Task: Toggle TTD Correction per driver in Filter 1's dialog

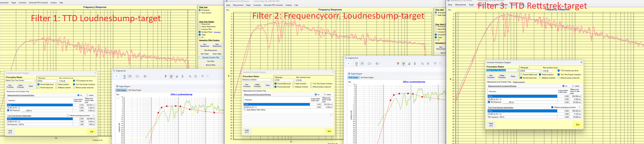Action: pos(74,81)
